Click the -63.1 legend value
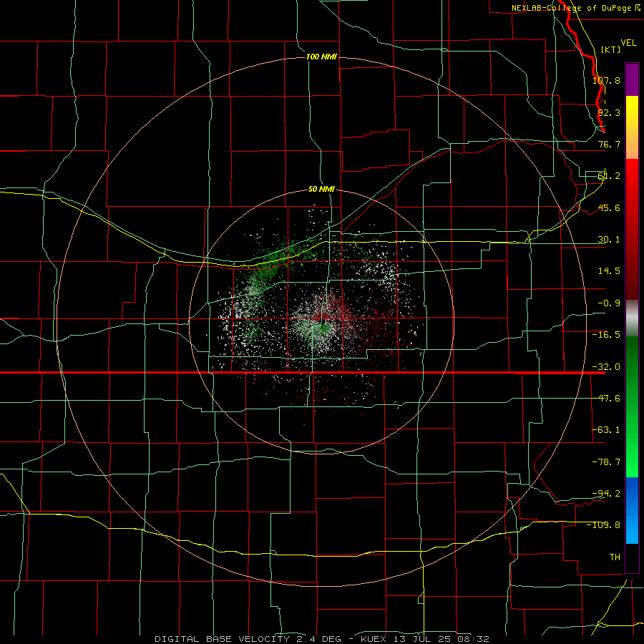The height and width of the screenshot is (644, 644). (606, 430)
